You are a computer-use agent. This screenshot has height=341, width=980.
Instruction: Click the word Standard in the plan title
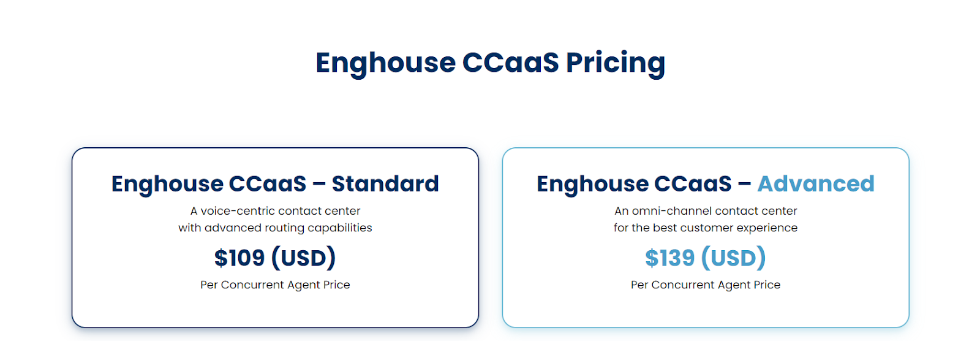385,184
